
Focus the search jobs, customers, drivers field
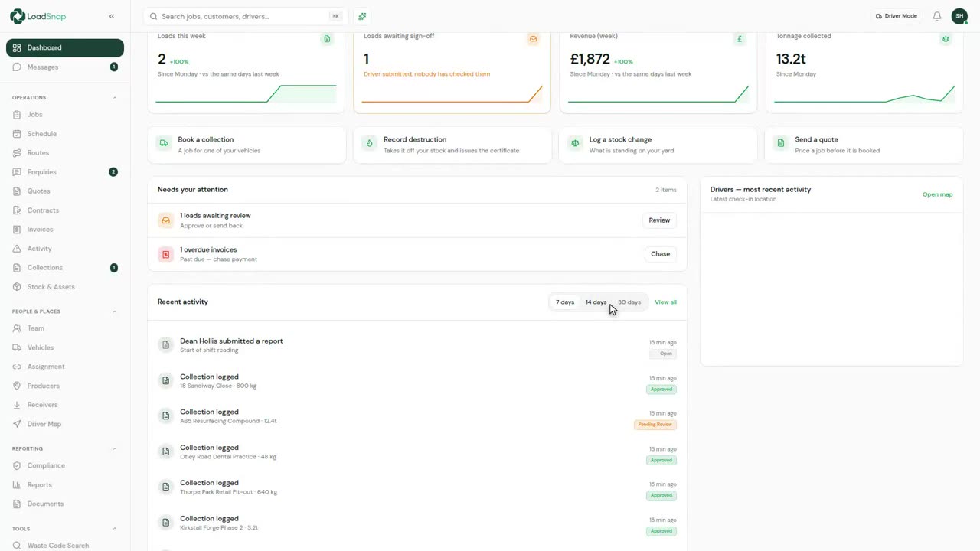click(245, 16)
